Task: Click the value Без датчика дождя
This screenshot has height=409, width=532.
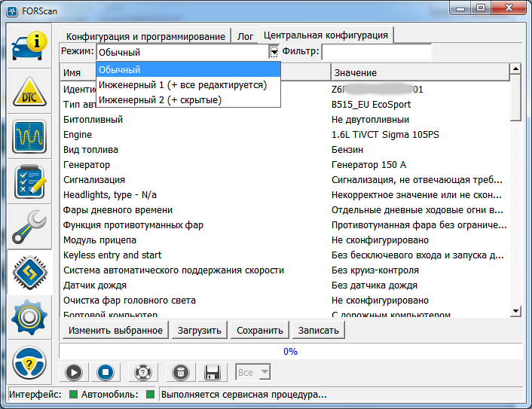Action: point(375,285)
